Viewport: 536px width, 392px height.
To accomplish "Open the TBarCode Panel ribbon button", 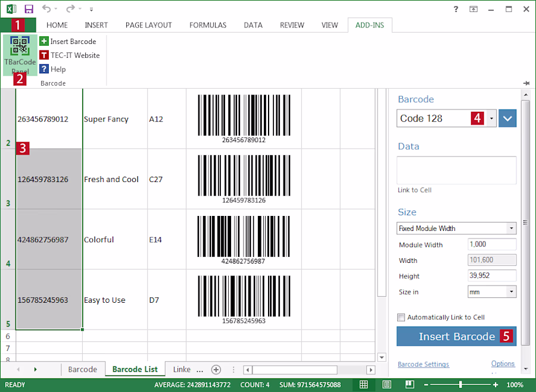I will click(20, 55).
